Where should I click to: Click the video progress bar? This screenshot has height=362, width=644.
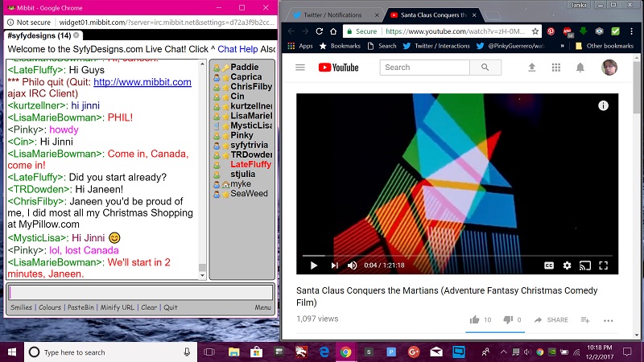(x=457, y=255)
